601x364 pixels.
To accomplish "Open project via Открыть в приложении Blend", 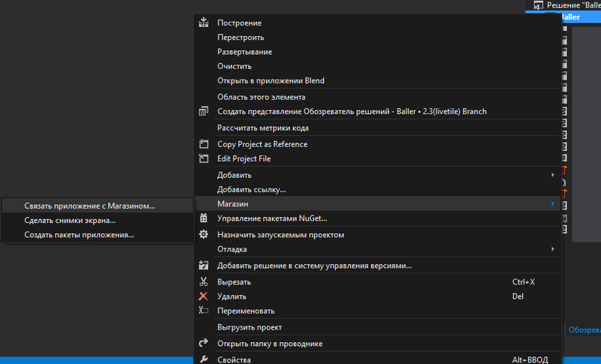I will [x=378, y=81].
